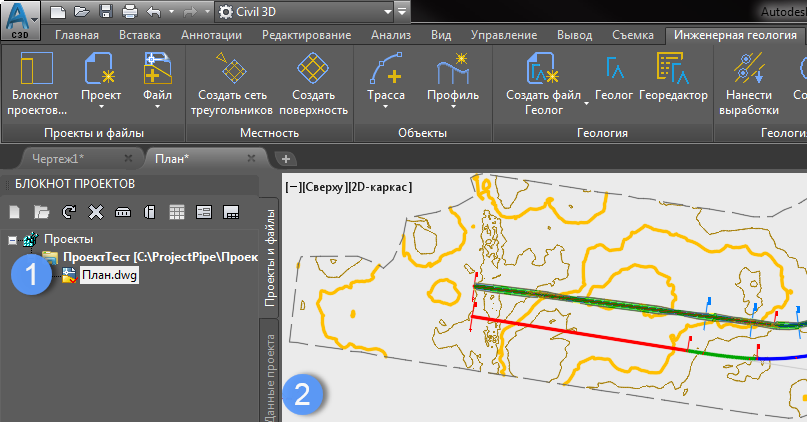Open the Управление ribbon tab
807x422 pixels.
(504, 35)
